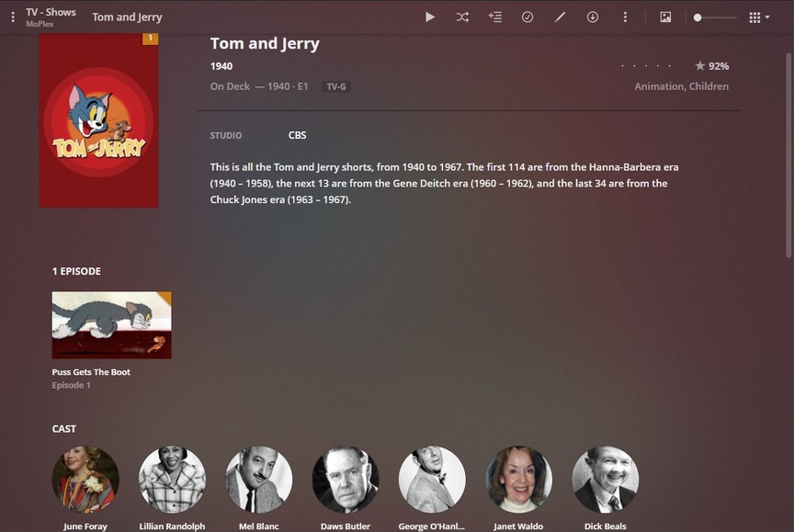794x532 pixels.
Task: Filter by Animation, Children genres
Action: (682, 86)
